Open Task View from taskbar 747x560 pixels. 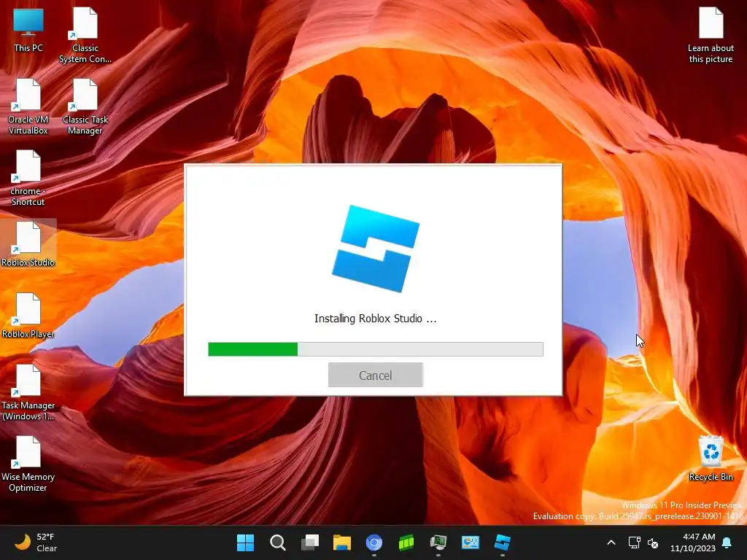click(x=309, y=542)
